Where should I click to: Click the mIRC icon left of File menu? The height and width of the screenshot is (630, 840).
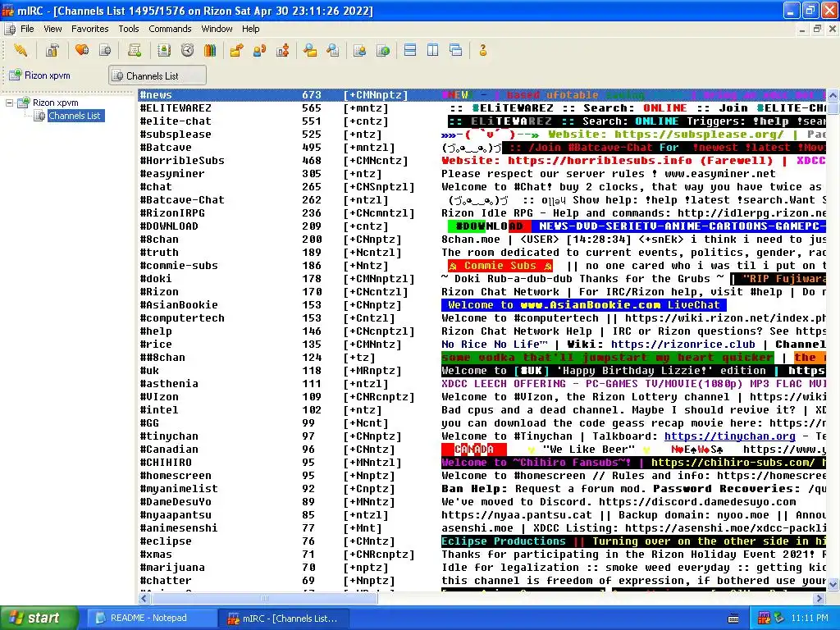10,29
